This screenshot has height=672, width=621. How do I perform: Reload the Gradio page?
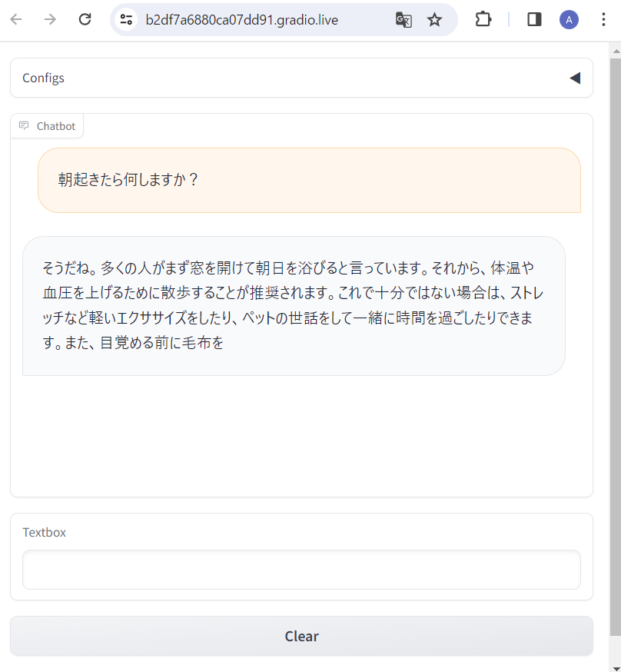coord(85,19)
